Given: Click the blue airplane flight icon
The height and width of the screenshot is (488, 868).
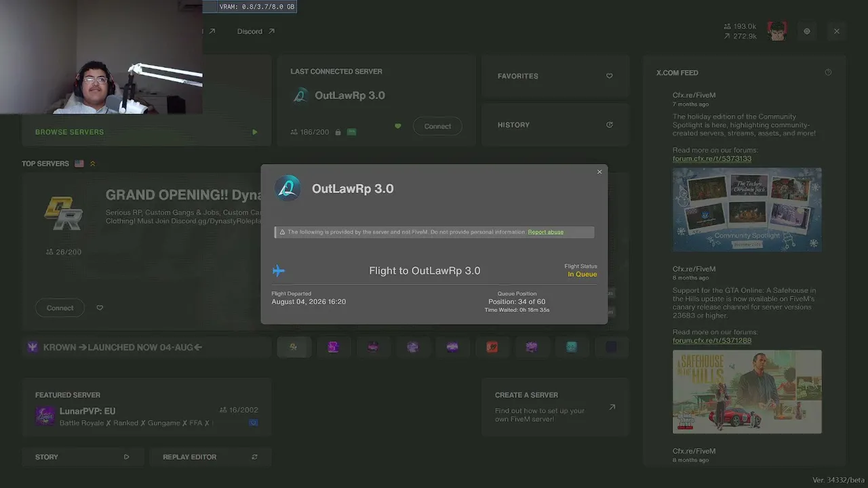Looking at the screenshot, I should [278, 271].
